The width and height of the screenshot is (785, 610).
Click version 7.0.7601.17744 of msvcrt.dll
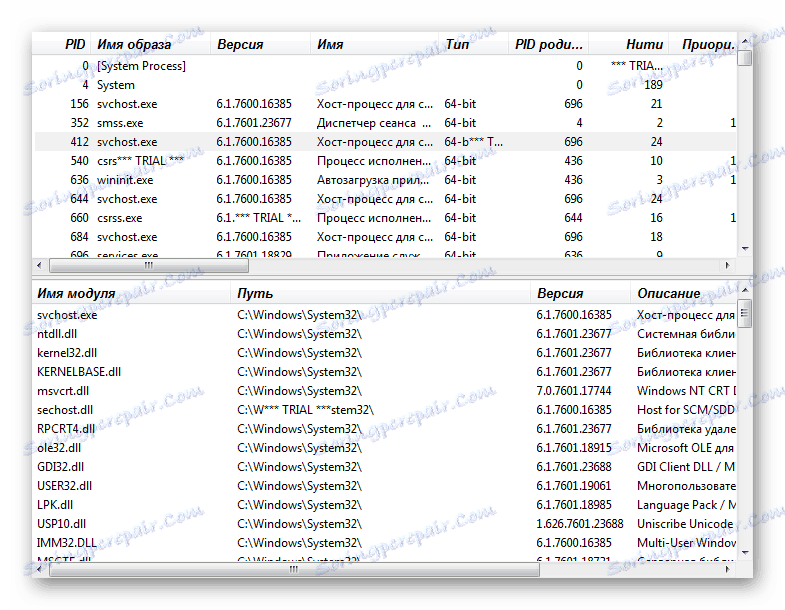click(x=574, y=391)
